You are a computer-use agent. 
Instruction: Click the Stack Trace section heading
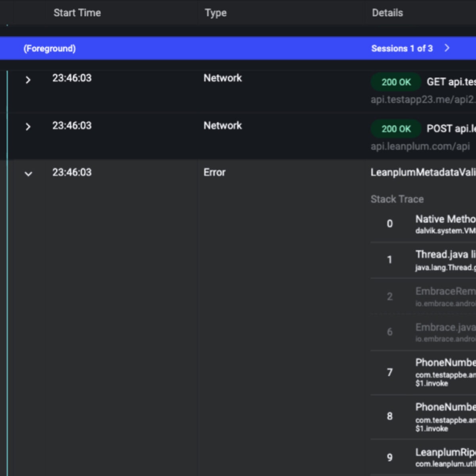point(397,199)
